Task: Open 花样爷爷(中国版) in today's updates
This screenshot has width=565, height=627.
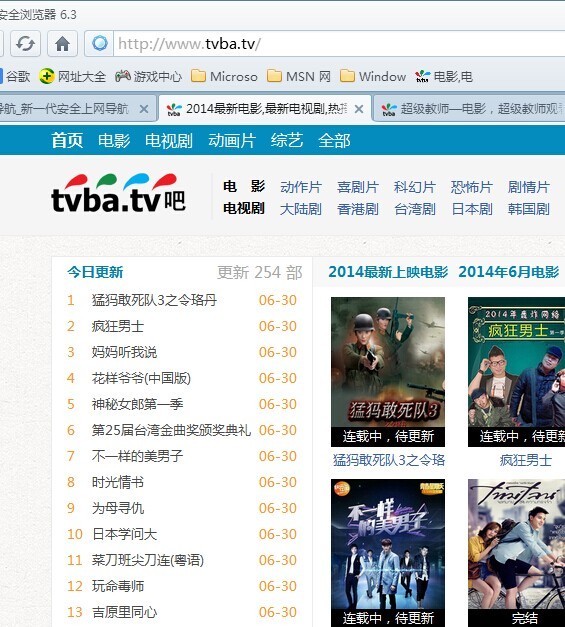Action: [141, 378]
